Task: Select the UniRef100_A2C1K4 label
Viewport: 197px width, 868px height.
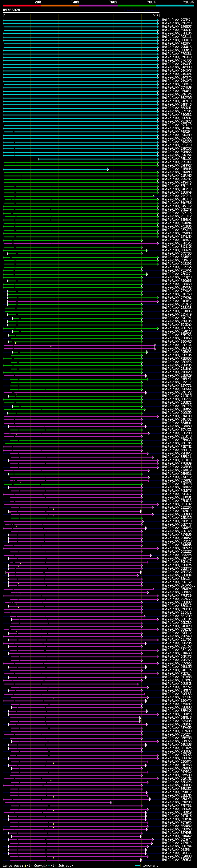Action: [x=177, y=345]
